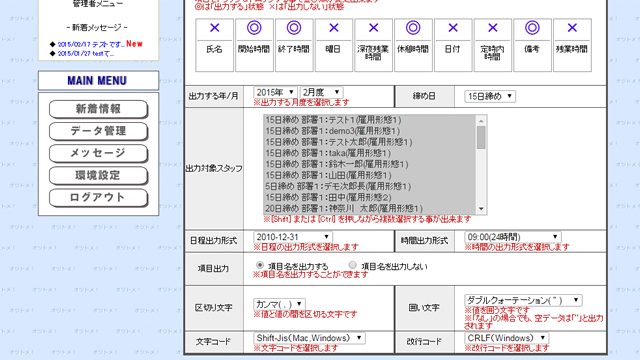Toggle the 曜日 output X icon
The height and width of the screenshot is (360, 640).
click(x=333, y=28)
